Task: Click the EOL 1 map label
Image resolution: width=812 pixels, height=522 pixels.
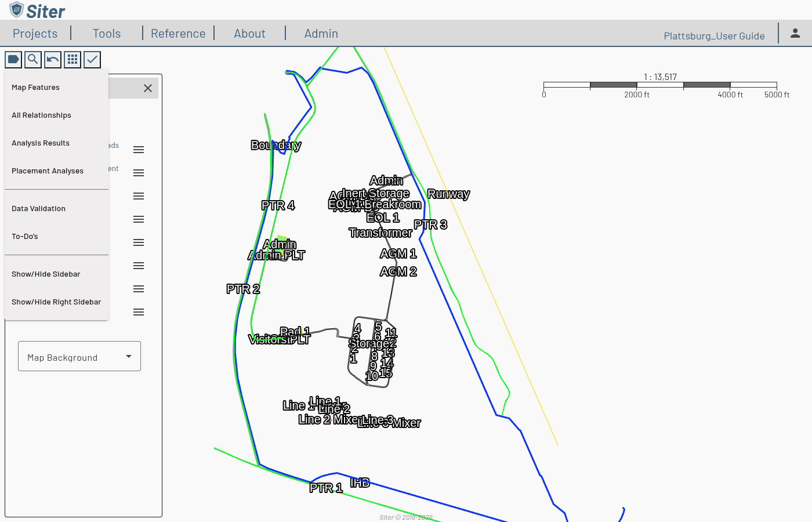Action: pyautogui.click(x=383, y=217)
